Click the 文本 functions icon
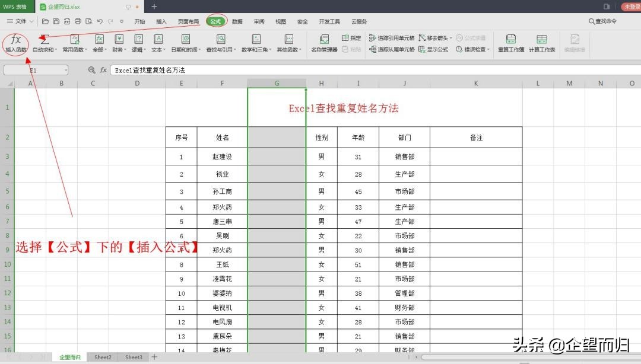 (x=158, y=40)
